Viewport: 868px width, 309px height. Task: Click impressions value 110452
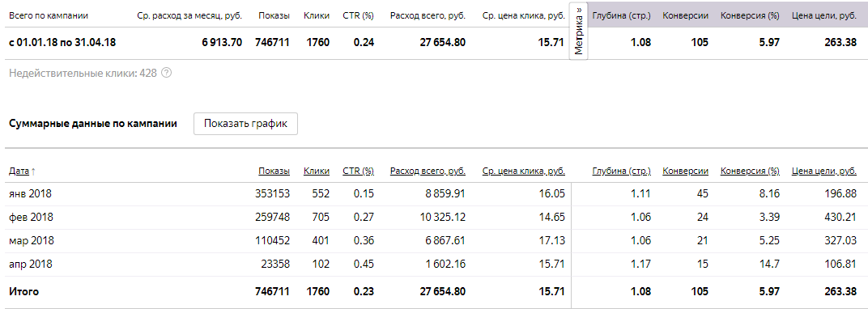pos(272,241)
